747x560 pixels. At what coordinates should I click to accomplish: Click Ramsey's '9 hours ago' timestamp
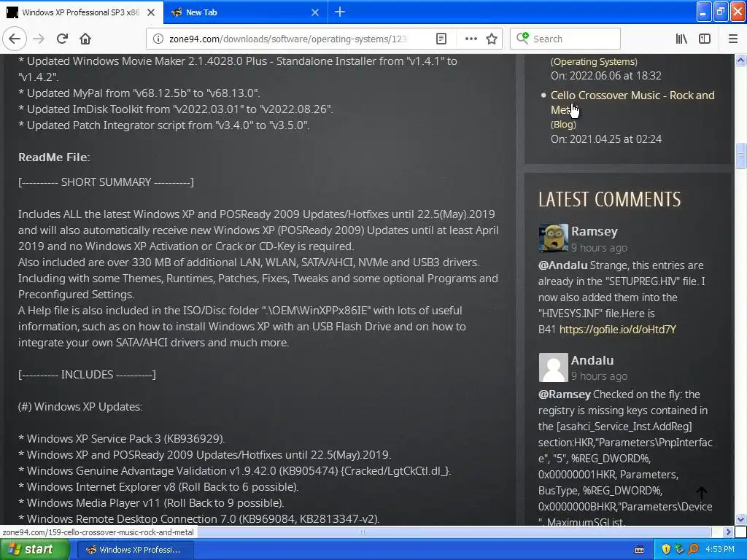point(599,248)
